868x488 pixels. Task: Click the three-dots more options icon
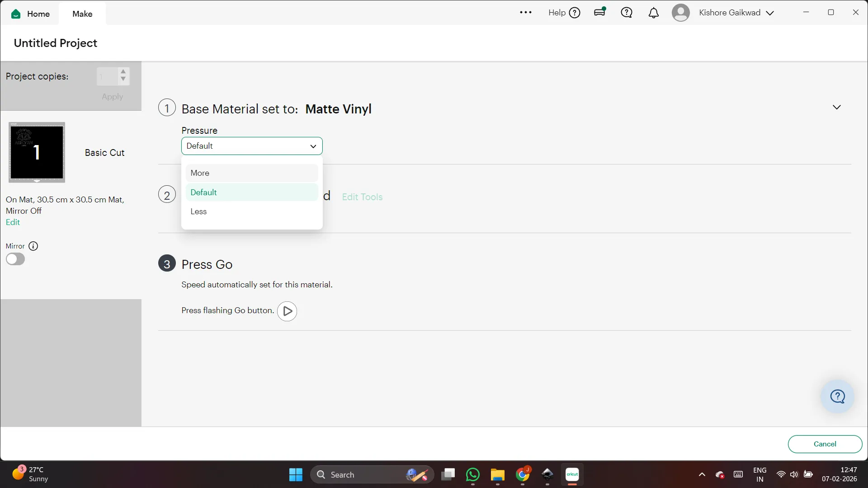pyautogui.click(x=525, y=13)
